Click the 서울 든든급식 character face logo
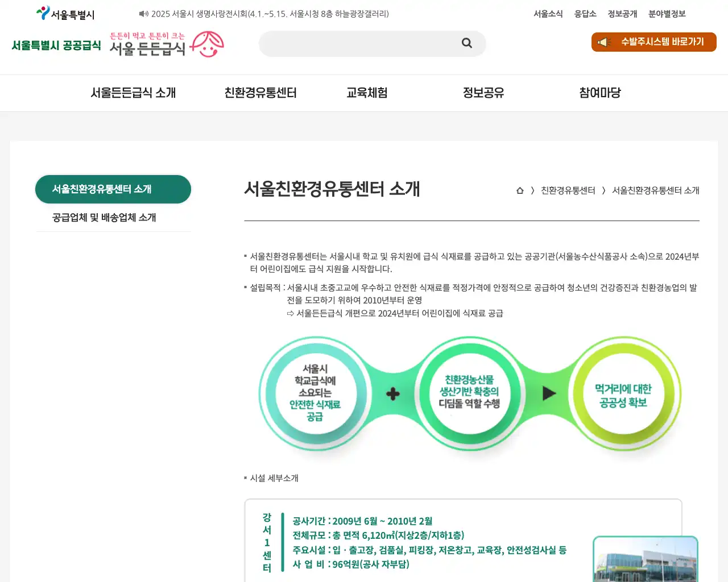This screenshot has height=582, width=728. click(207, 43)
